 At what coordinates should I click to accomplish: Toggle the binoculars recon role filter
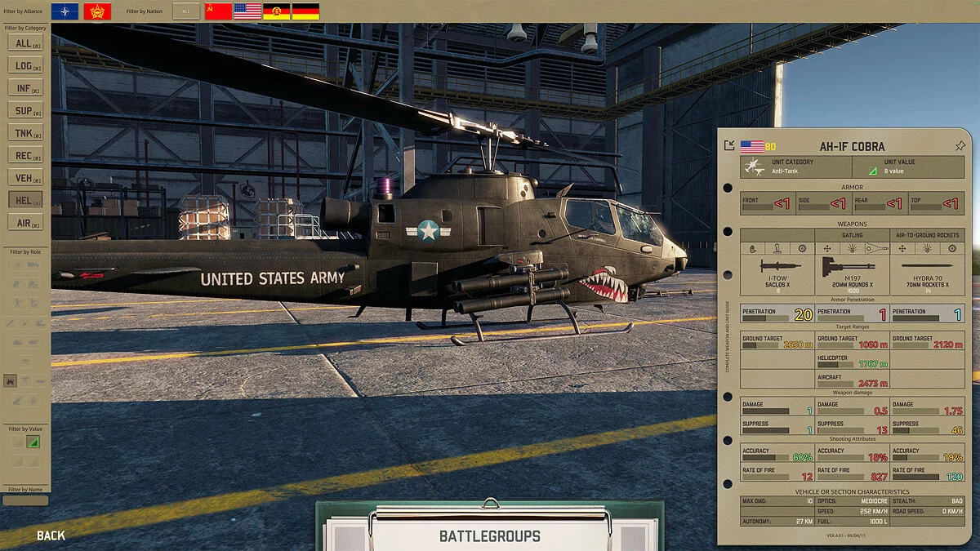[x=25, y=362]
